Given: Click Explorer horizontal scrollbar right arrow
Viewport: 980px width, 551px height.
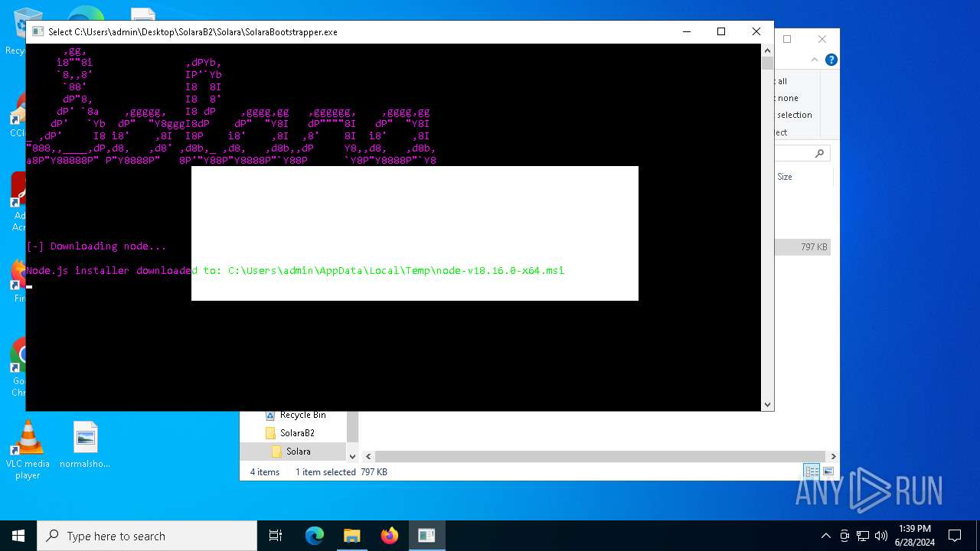Looking at the screenshot, I should click(833, 456).
